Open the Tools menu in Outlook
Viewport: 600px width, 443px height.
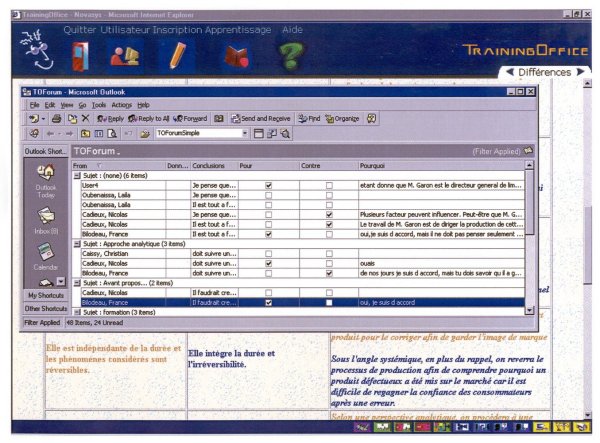tap(99, 105)
